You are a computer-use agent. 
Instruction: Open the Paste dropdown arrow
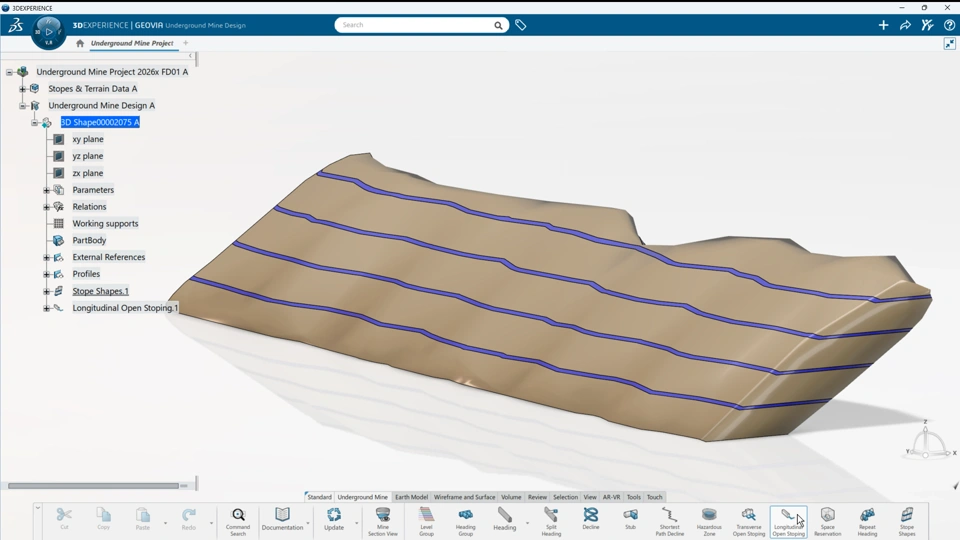[165, 523]
